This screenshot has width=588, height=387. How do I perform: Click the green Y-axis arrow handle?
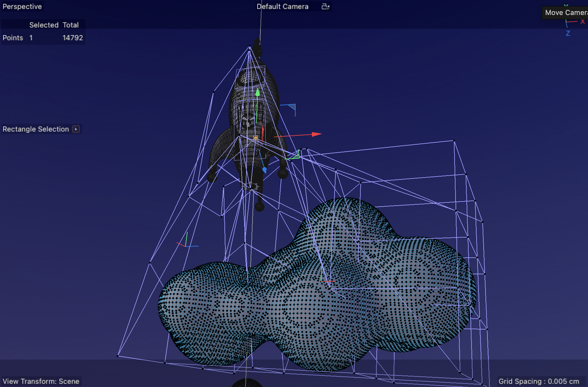[258, 92]
